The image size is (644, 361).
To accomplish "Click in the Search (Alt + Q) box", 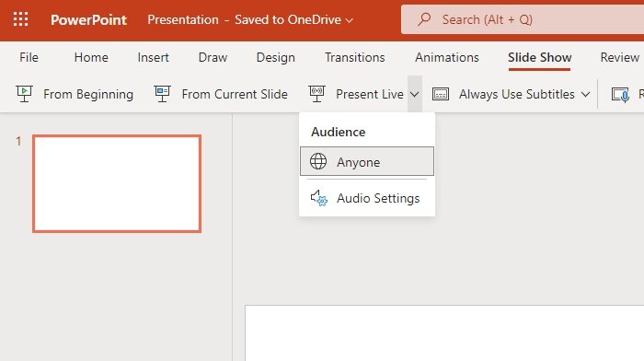I will pos(523,19).
